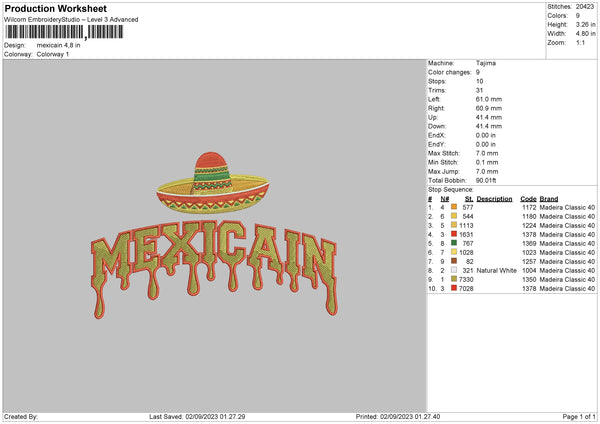Viewport: 600px width, 424px height.
Task: Click the MEXICAIN dripping lettering preview
Action: [214, 270]
